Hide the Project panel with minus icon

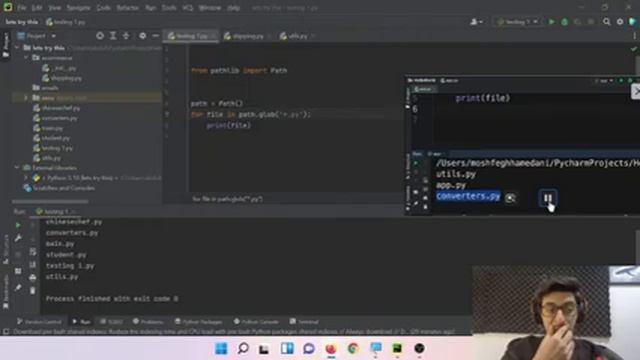(156, 36)
